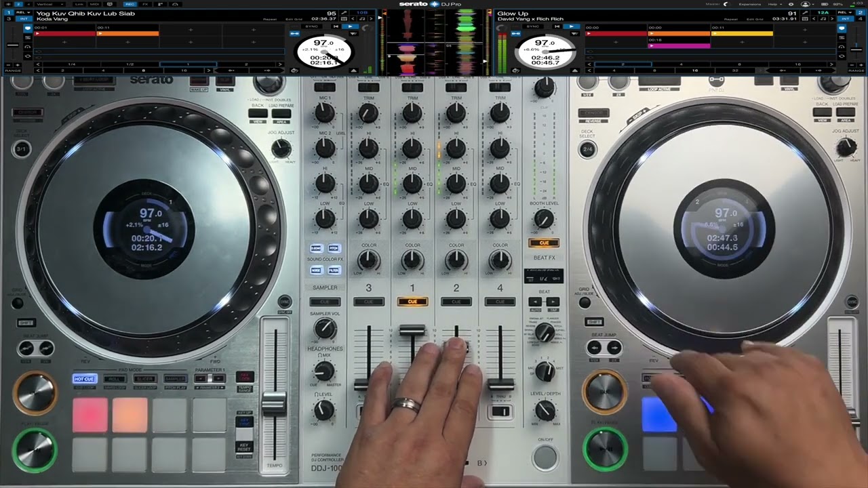Open the Vertical display mode dropdown
Viewport: 868px width, 488px height.
click(x=50, y=4)
